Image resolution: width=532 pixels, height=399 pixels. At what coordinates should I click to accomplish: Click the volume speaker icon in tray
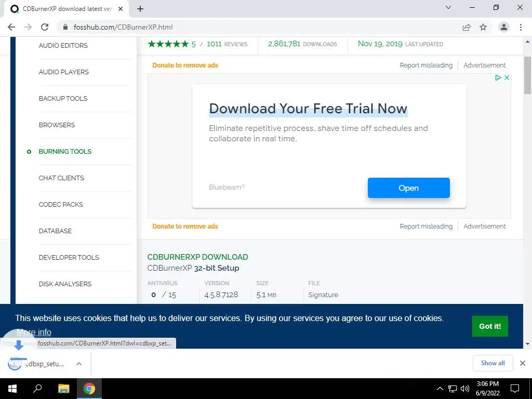[465, 389]
